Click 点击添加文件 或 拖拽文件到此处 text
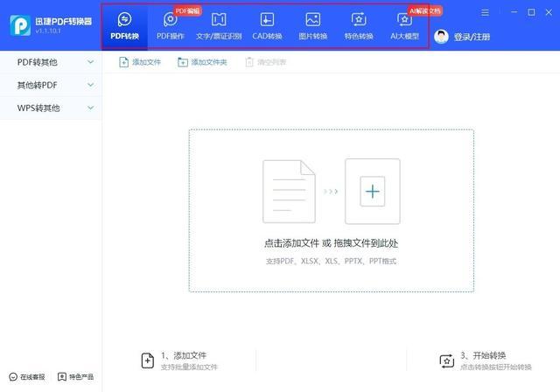 click(x=331, y=243)
